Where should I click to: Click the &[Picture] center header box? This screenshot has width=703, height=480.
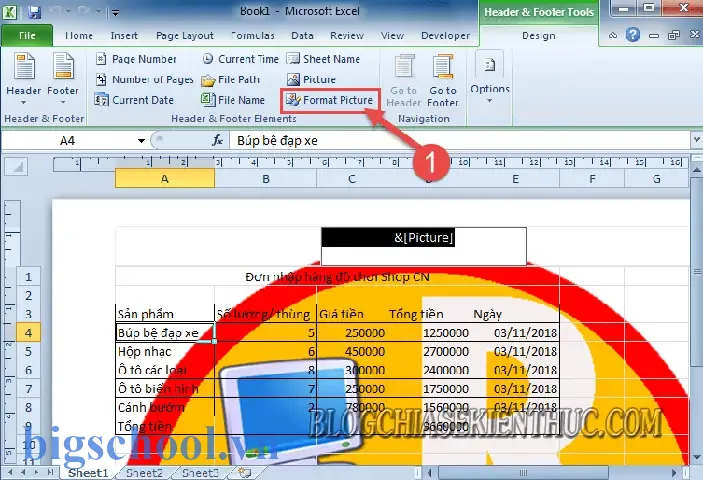[x=424, y=246]
